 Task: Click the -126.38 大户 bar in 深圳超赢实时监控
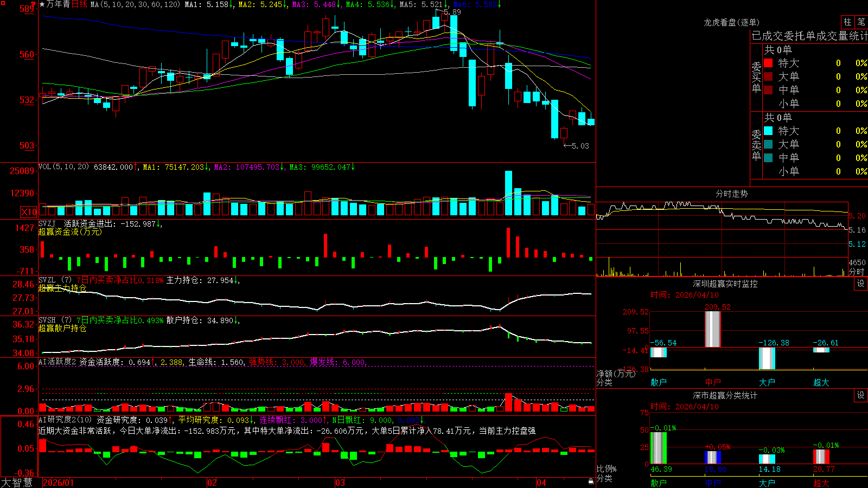(x=767, y=358)
